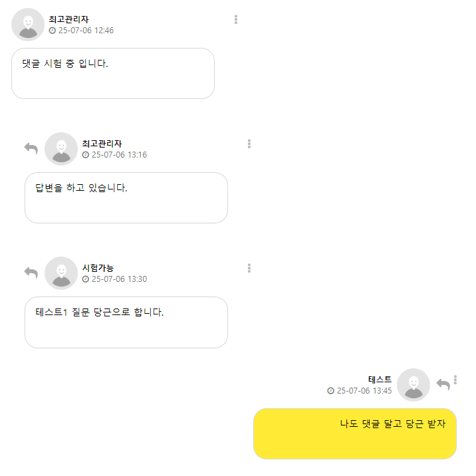The width and height of the screenshot is (476, 476).
Task: Open three-dot menu for 시험가능 comment
Action: coord(249,268)
